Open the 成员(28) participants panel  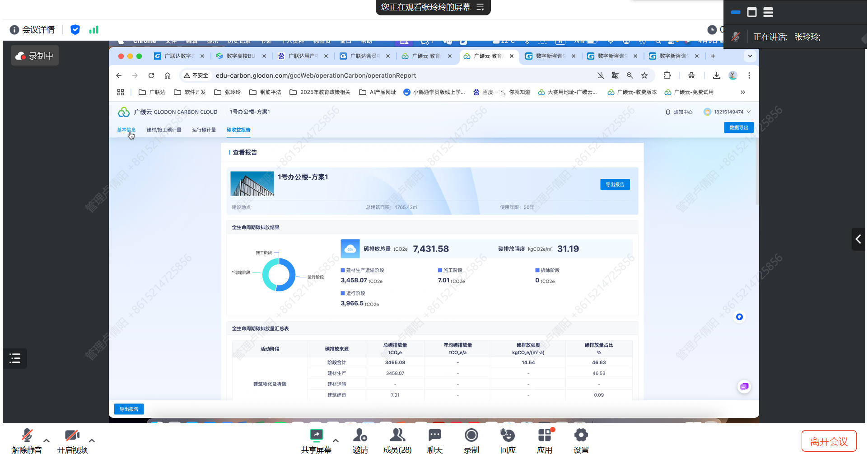point(397,435)
